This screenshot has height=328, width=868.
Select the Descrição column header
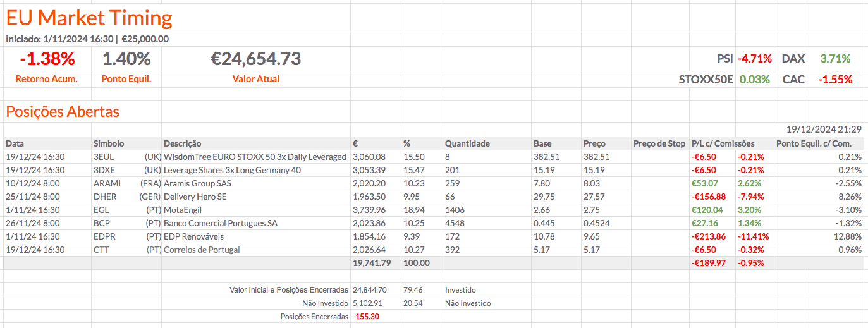[183, 143]
